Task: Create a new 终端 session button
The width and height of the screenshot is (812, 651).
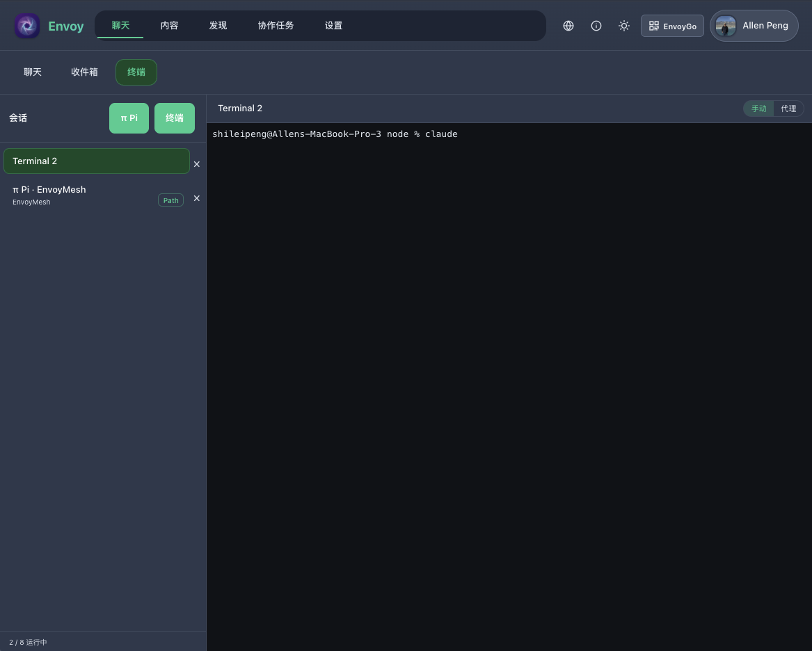Action: pyautogui.click(x=175, y=118)
